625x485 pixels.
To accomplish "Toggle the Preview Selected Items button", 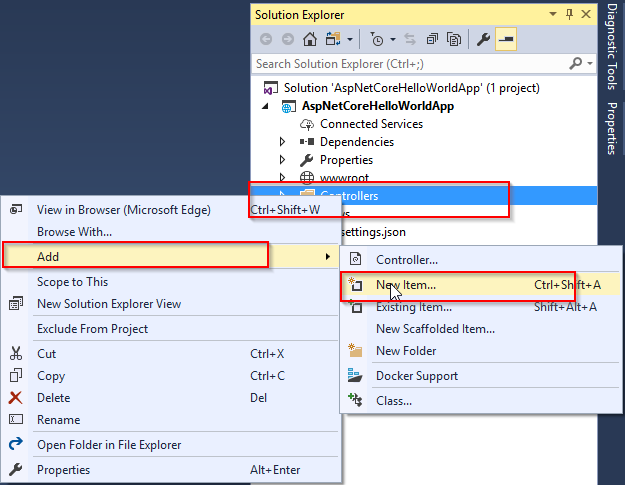I will pyautogui.click(x=506, y=40).
